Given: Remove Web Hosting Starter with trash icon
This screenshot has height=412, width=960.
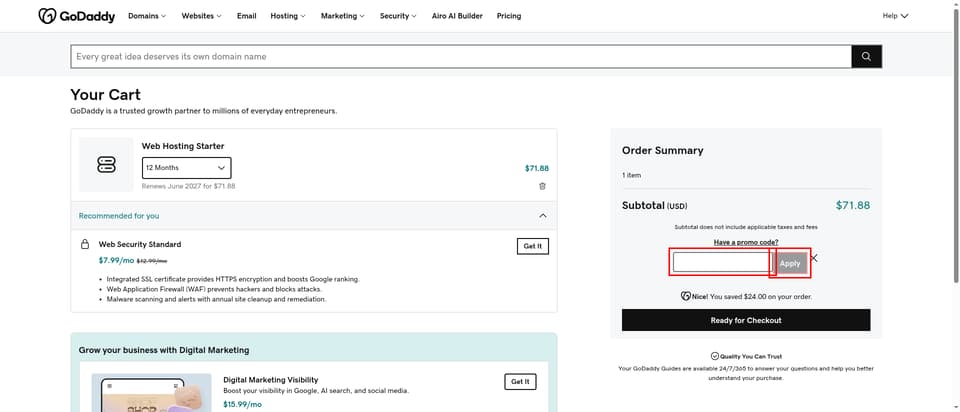Looking at the screenshot, I should (x=542, y=186).
